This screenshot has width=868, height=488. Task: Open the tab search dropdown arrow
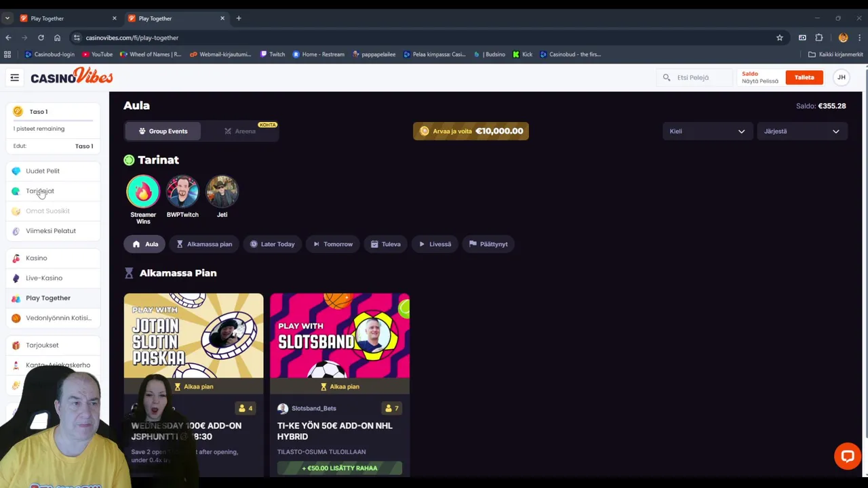[7, 18]
